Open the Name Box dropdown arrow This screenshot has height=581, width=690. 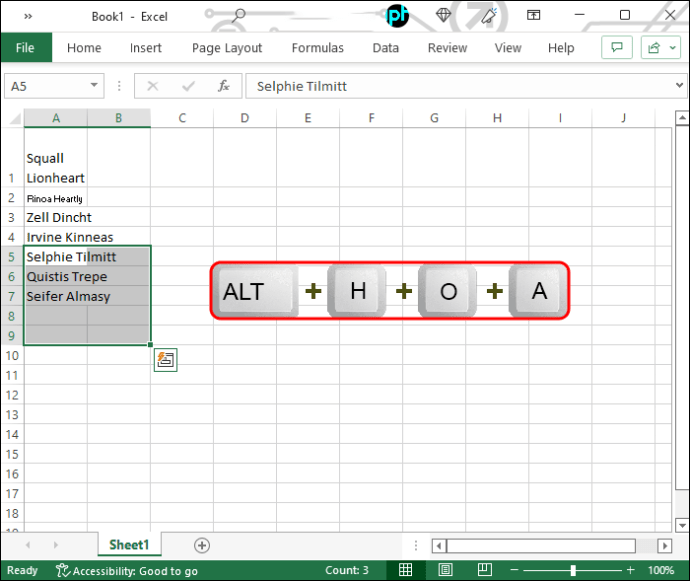(94, 85)
